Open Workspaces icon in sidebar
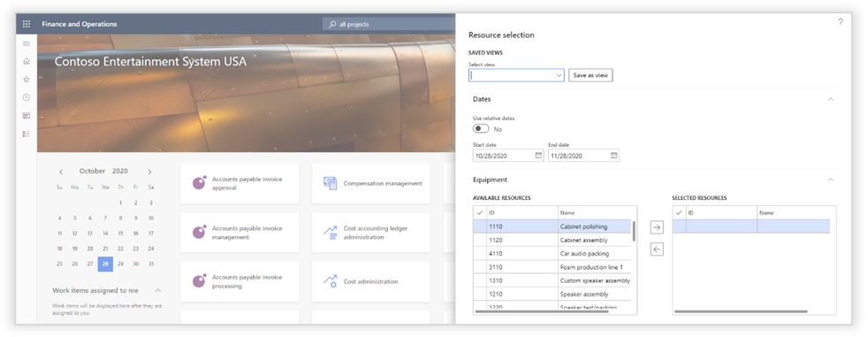This screenshot has width=868, height=337. pos(26,115)
